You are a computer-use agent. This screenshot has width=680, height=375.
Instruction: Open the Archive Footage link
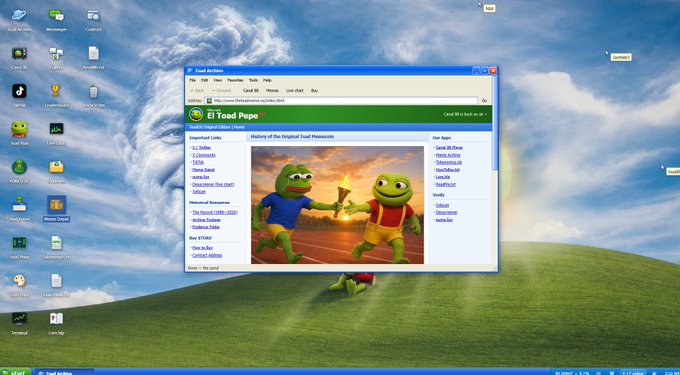click(206, 220)
